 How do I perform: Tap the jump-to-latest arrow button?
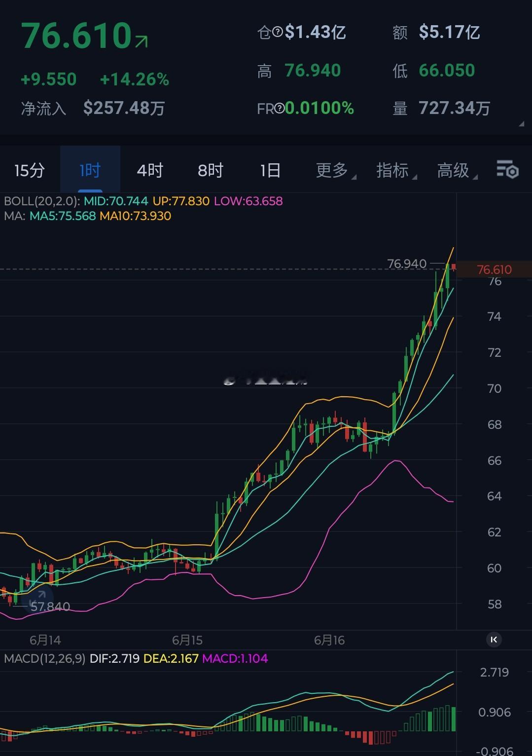(494, 640)
